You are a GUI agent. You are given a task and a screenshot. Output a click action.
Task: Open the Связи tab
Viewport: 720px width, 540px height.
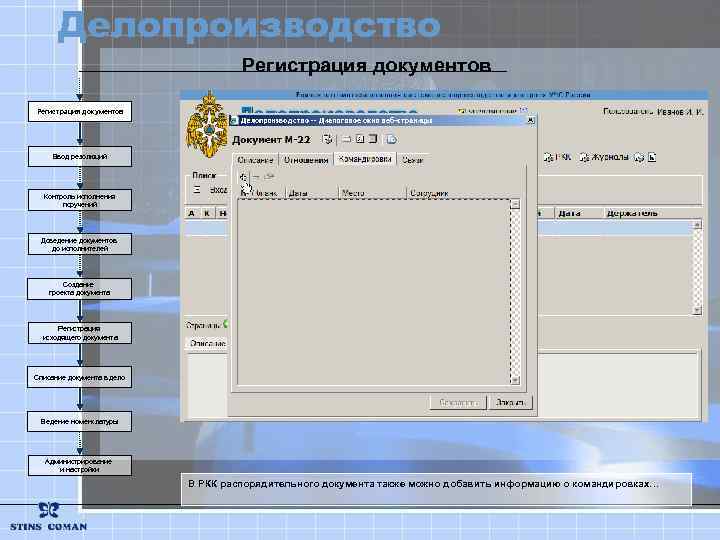[412, 160]
